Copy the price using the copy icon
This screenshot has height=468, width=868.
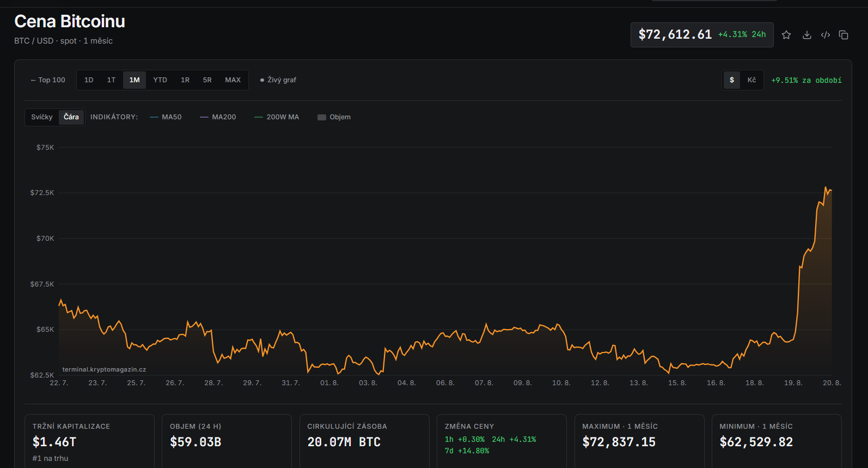pos(843,35)
